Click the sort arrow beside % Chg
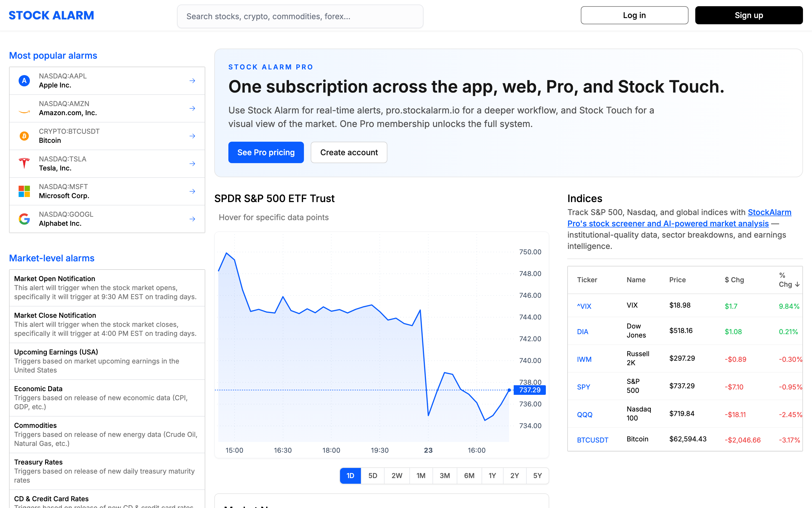 point(797,284)
